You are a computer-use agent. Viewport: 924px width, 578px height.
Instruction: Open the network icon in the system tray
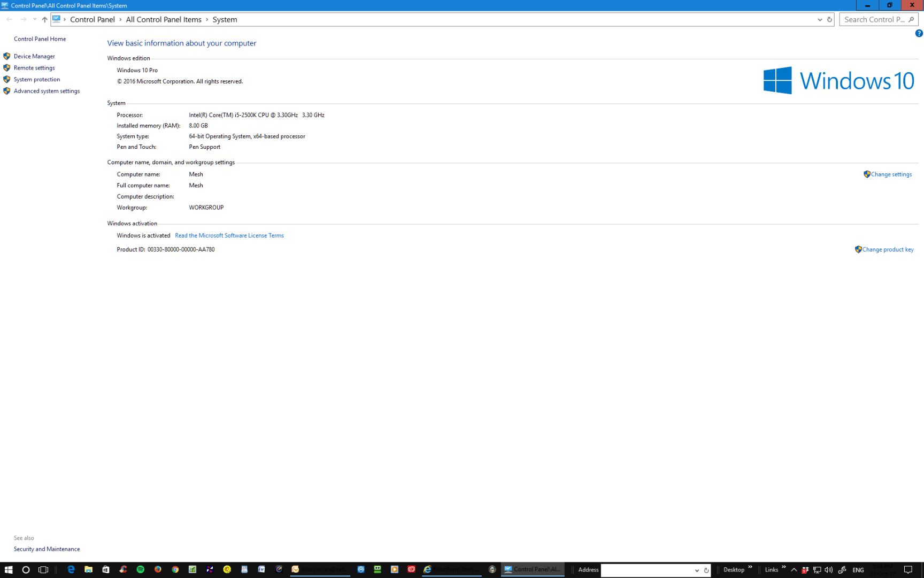[817, 571]
